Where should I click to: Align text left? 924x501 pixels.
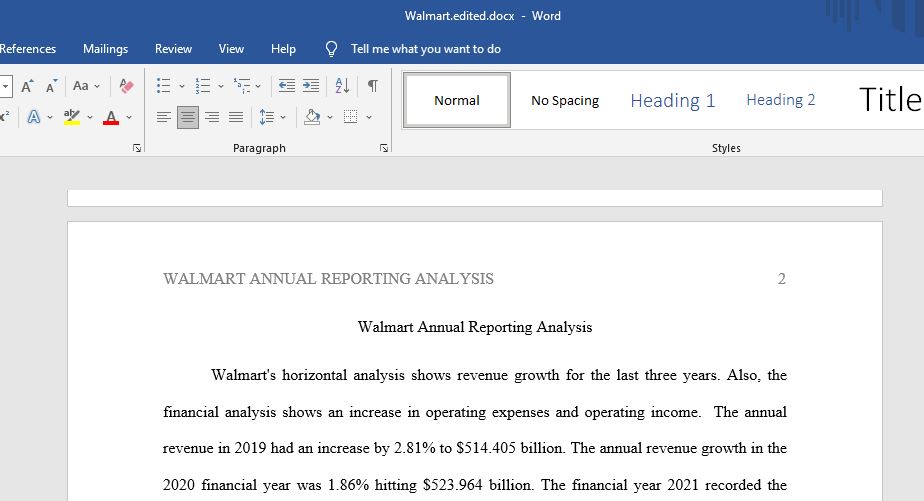(x=164, y=117)
